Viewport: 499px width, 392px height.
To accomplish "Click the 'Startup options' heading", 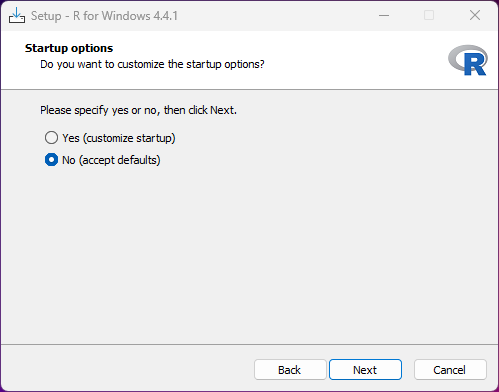I will [69, 48].
